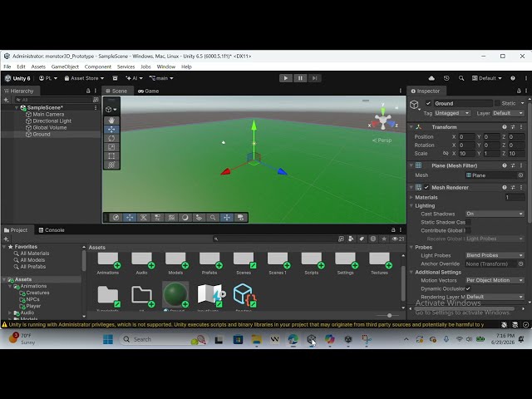Click the Pause button
532x399 pixels.
300,78
